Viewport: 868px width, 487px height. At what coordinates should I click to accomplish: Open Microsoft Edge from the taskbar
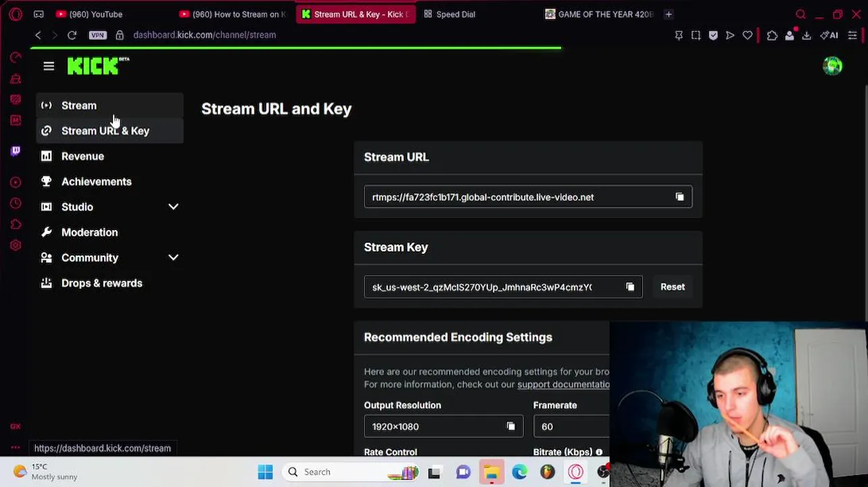pyautogui.click(x=519, y=472)
